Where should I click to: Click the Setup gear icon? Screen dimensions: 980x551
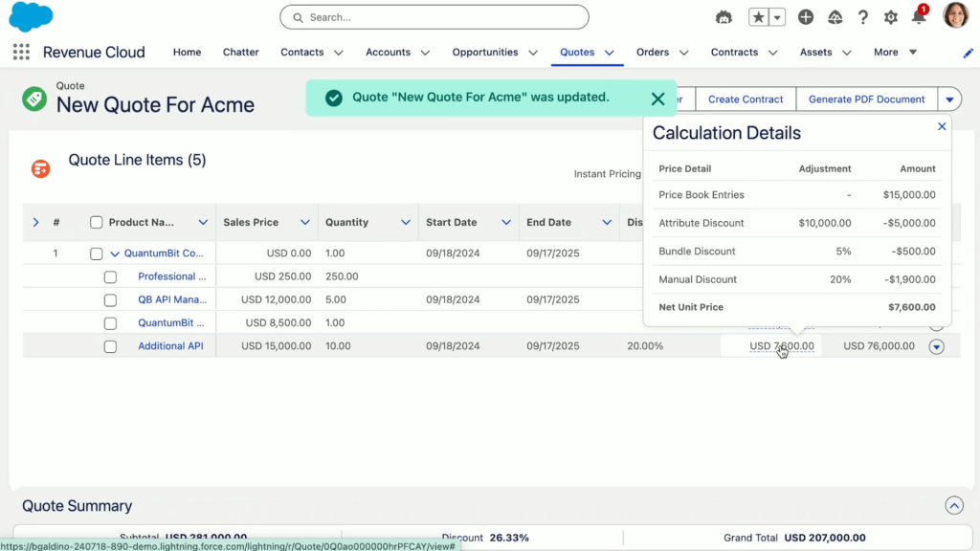pos(890,16)
